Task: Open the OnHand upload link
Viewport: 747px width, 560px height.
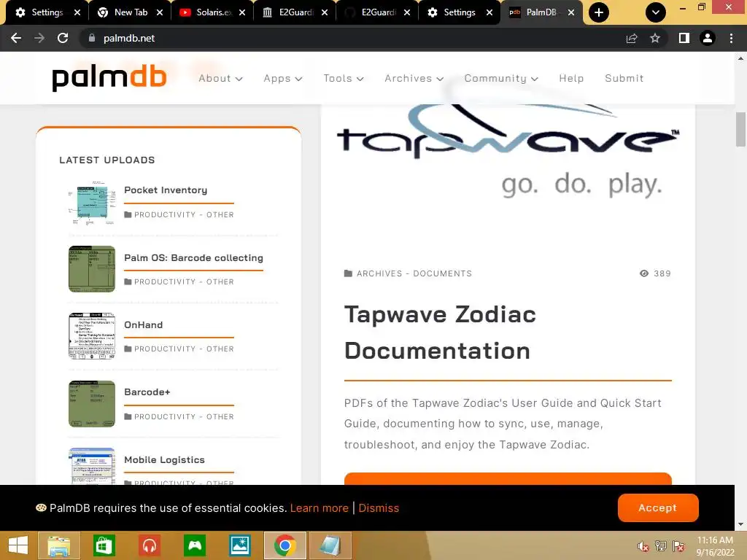Action: 144,324
